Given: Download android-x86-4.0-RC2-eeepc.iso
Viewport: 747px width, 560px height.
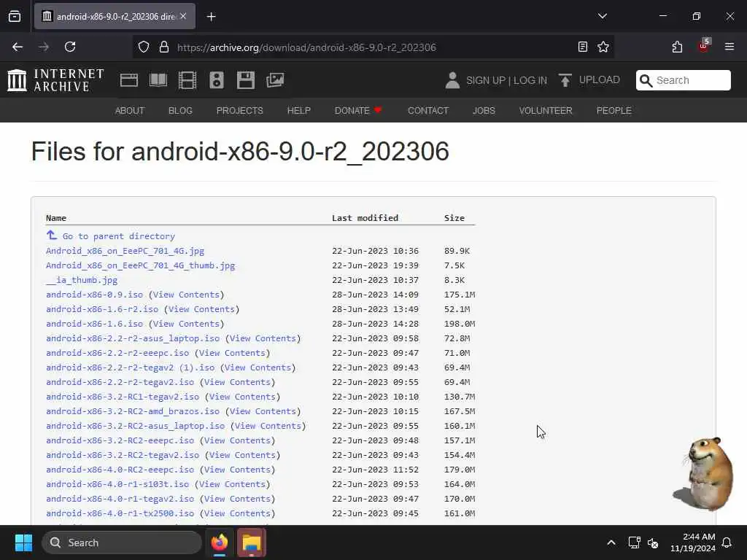Looking at the screenshot, I should tap(120, 470).
